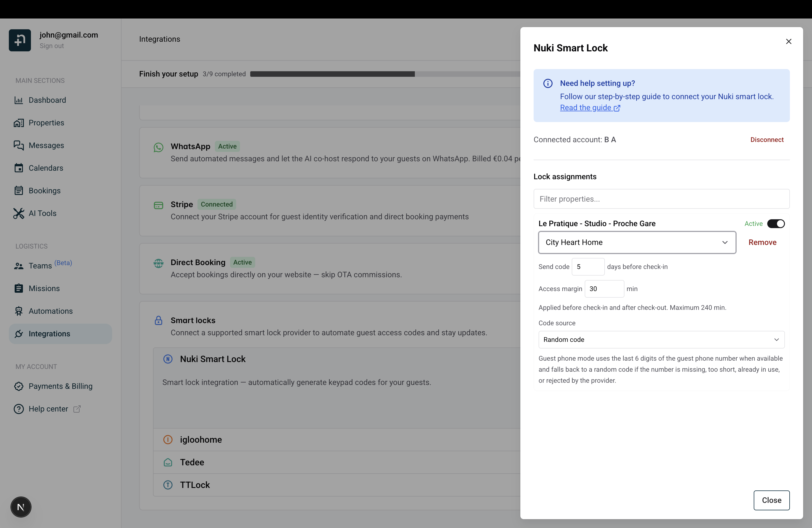
Task: Open Automations in the sidebar
Action: click(60, 311)
